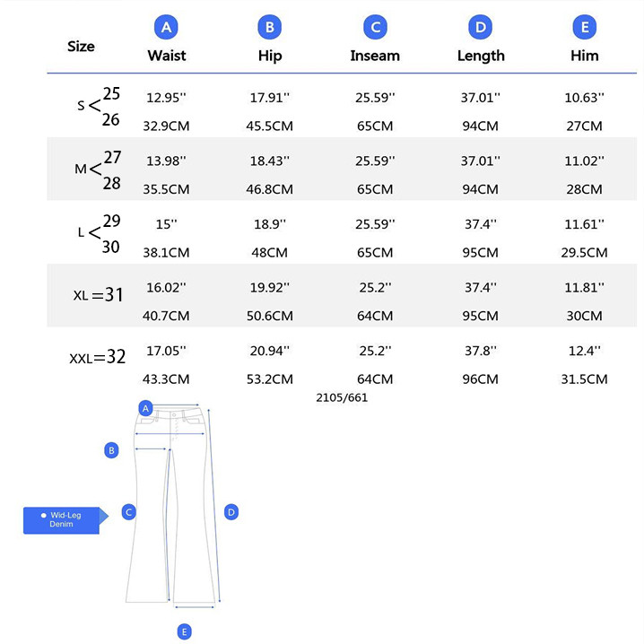Click the Inseam column header text
Viewport: 644px width, 644px height.
coord(375,56)
